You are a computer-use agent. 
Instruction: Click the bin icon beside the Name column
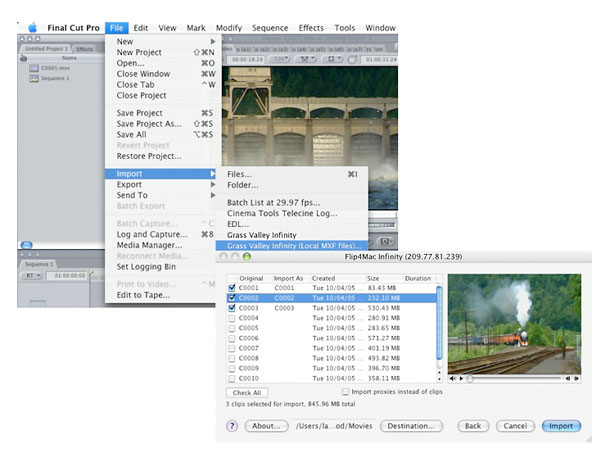[x=23, y=58]
